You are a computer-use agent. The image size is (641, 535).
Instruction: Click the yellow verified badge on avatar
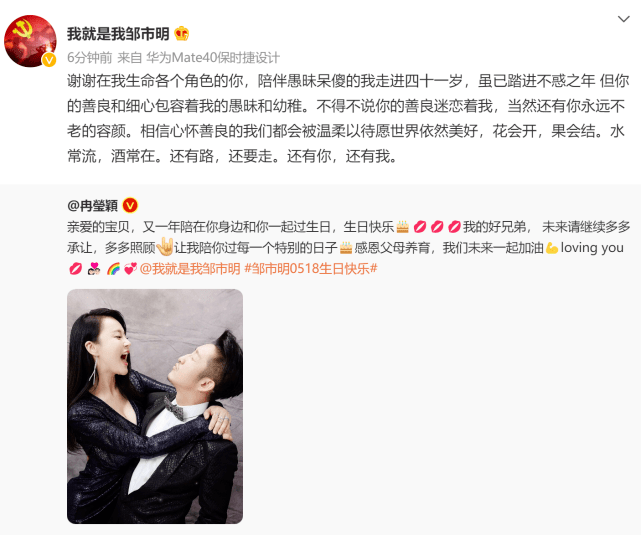tap(49, 60)
